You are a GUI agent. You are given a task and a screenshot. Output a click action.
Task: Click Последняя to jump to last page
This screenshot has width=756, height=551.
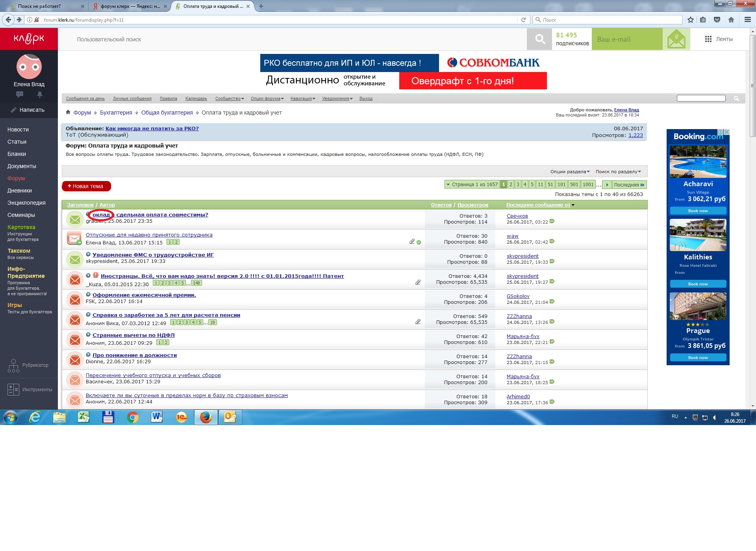[629, 185]
